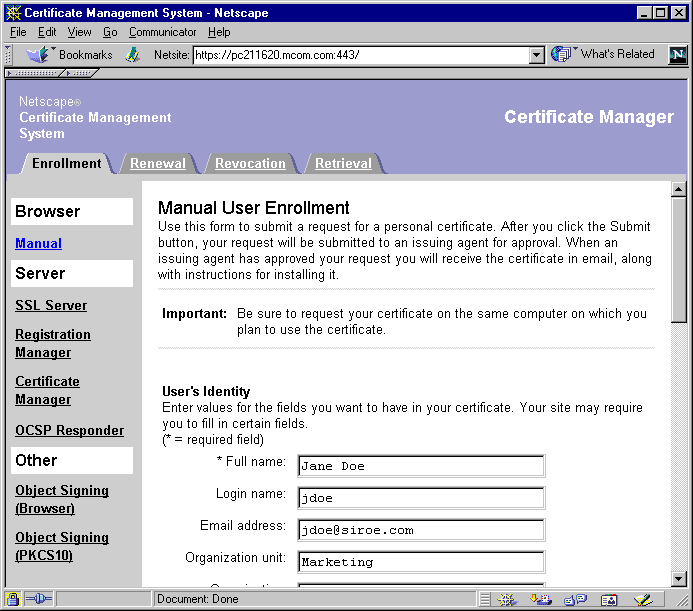Open the Go menu

click(x=110, y=32)
